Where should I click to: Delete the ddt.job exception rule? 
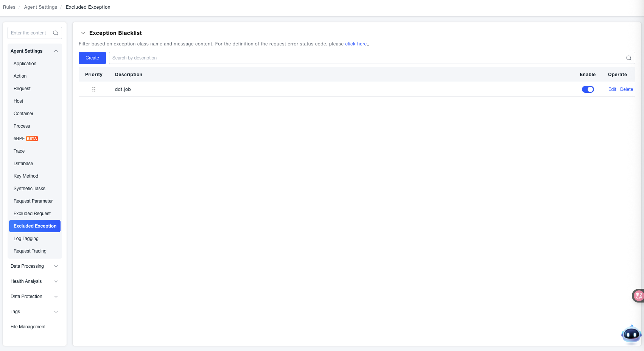[x=626, y=89]
